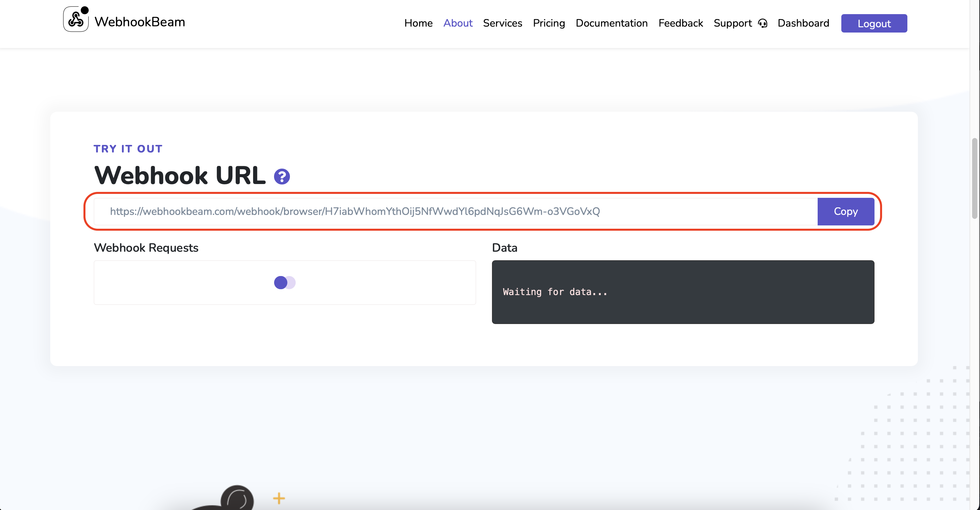Screen dimensions: 980x510
Task: Go to the Dashboard
Action: pyautogui.click(x=804, y=23)
